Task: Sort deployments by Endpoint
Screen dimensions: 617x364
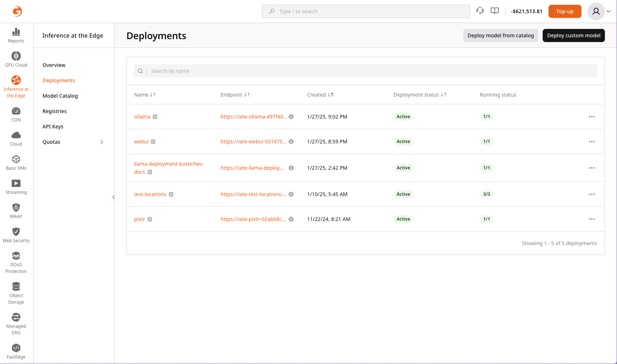Action: (x=247, y=95)
